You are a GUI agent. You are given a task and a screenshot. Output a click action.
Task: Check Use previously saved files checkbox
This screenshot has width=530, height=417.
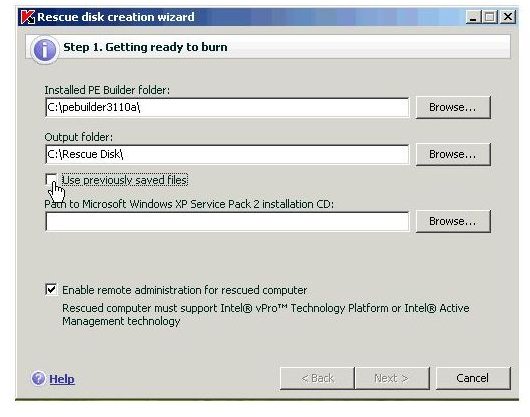point(51,179)
